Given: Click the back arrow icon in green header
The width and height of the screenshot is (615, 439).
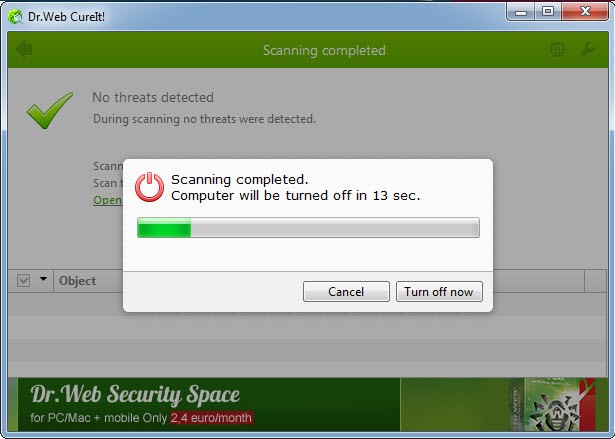Looking at the screenshot, I should click(24, 49).
